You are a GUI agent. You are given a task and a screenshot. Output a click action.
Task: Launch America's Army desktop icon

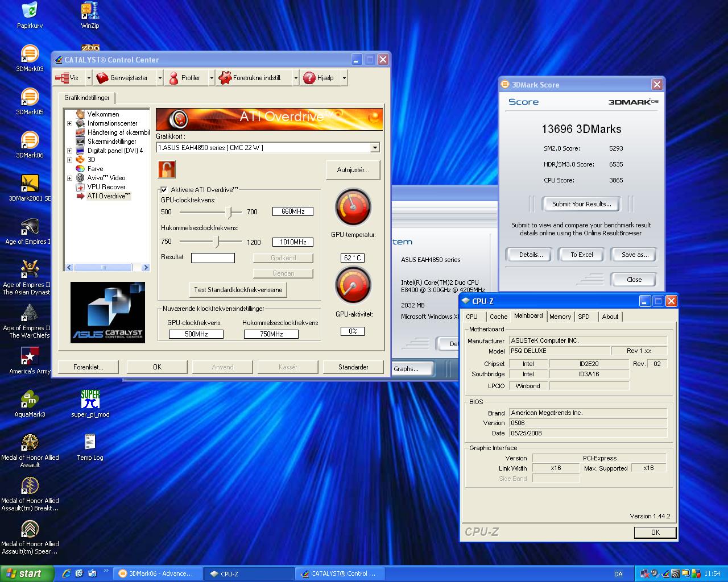coord(30,361)
